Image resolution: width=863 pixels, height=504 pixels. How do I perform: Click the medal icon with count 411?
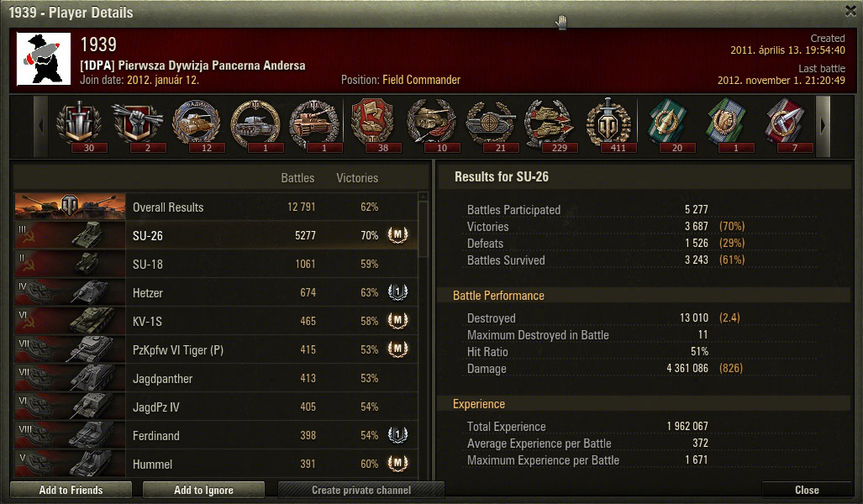[x=608, y=125]
